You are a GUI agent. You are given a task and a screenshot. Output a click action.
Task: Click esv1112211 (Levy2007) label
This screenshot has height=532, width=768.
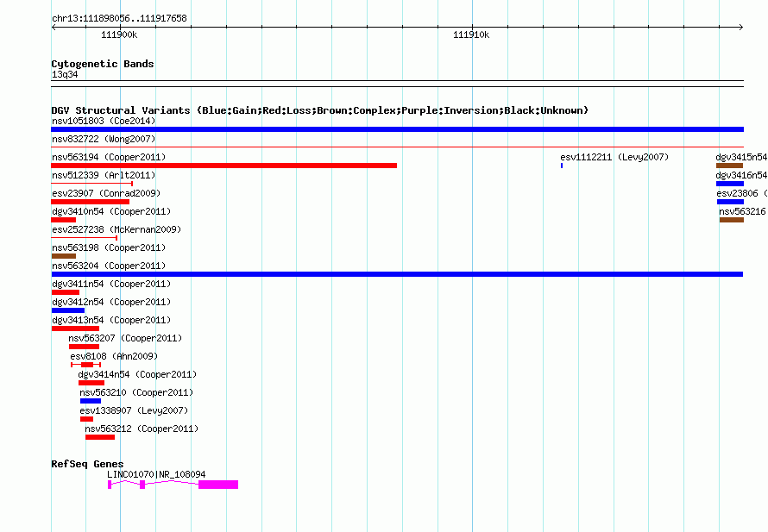point(614,157)
